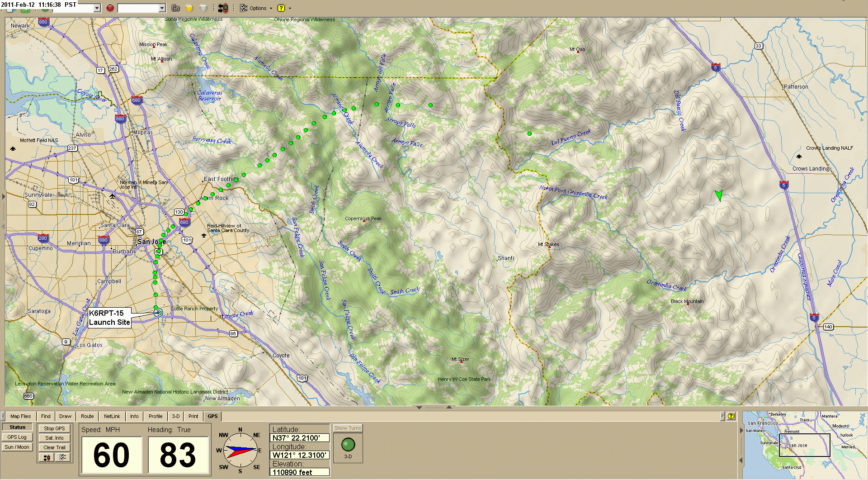868x480 pixels.
Task: Click the small GPS device icon below Clear Trail
Action: tap(47, 457)
